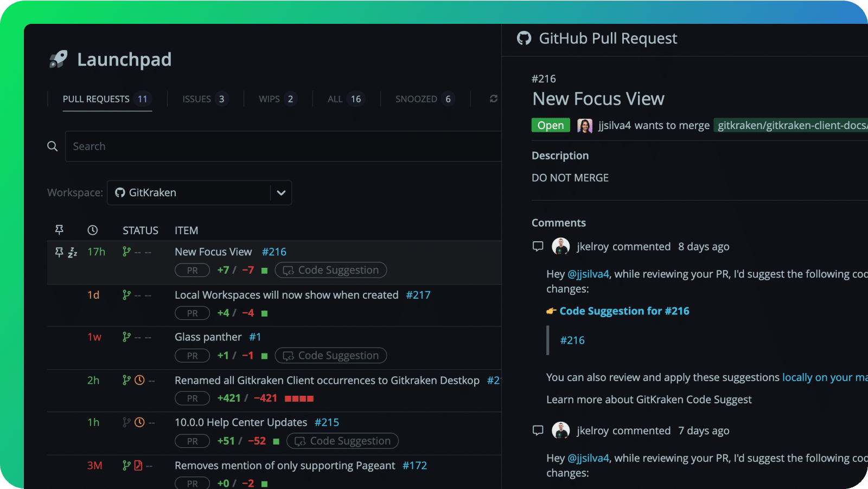Click the clock column header

(x=93, y=229)
